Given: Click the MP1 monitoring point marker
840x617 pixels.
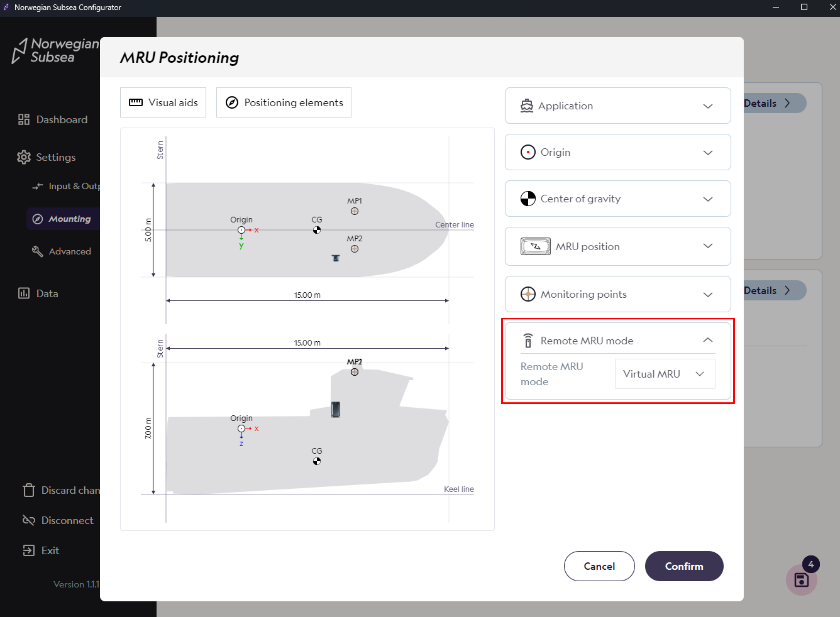Looking at the screenshot, I should [x=354, y=211].
